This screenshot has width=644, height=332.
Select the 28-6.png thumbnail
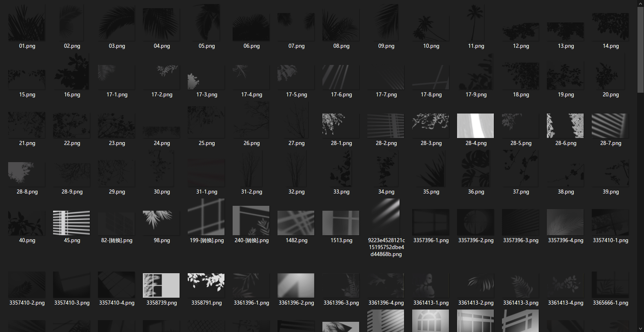566,126
